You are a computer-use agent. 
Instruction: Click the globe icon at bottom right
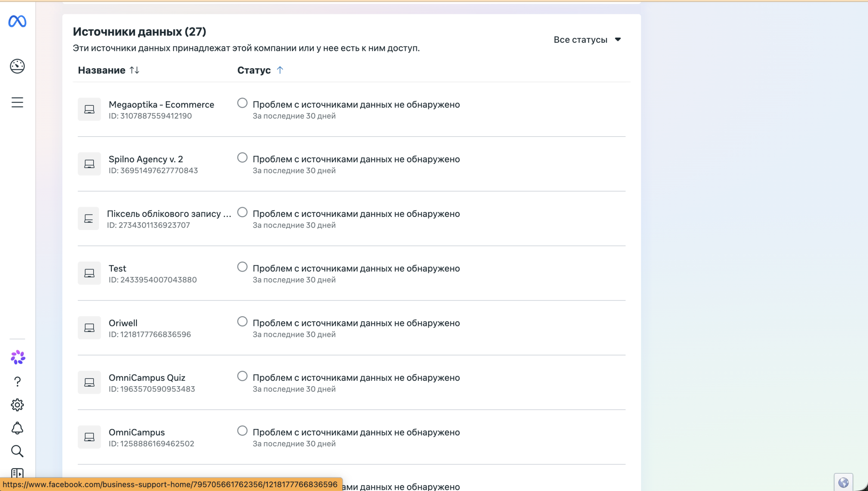843,482
